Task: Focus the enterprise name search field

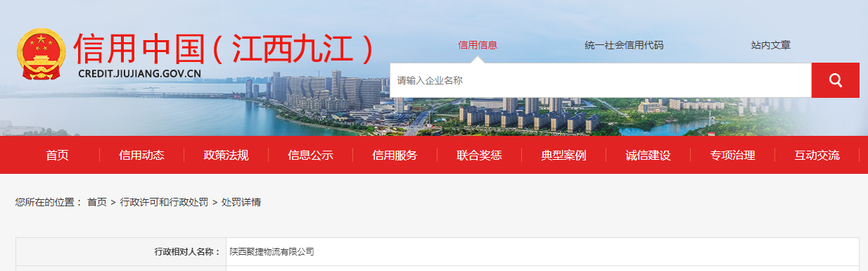Action: point(601,80)
